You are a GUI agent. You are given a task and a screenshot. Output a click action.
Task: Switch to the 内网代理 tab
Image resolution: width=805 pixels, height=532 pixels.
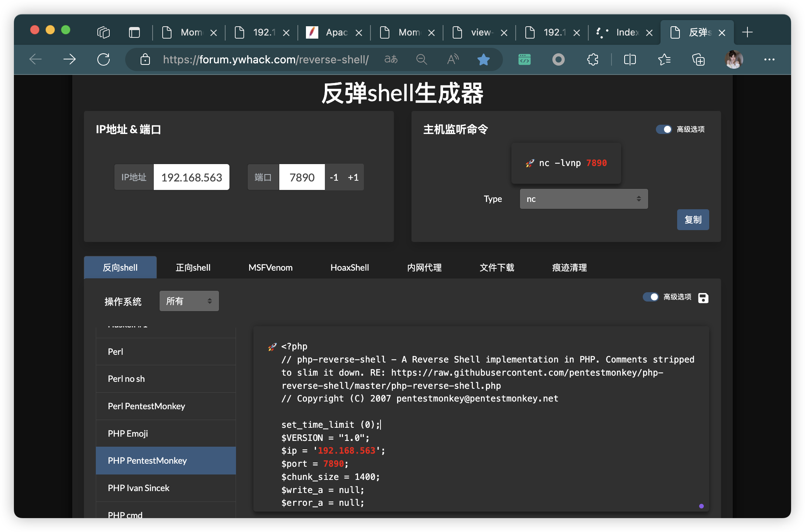coord(424,267)
